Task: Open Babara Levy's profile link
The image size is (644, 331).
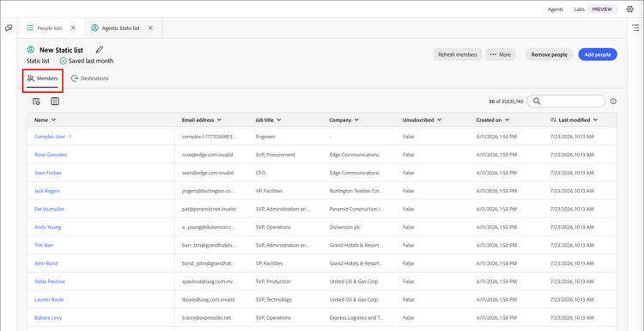Action: tap(48, 317)
